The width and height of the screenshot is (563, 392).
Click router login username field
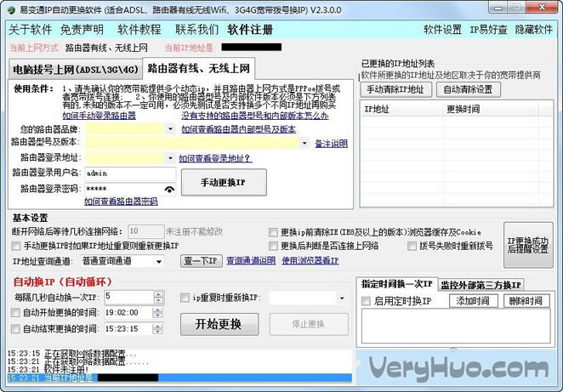pyautogui.click(x=130, y=173)
